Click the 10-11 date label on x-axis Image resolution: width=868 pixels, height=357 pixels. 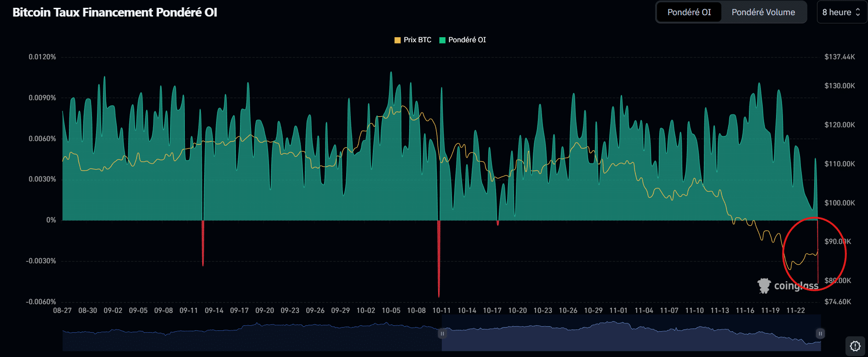(441, 311)
